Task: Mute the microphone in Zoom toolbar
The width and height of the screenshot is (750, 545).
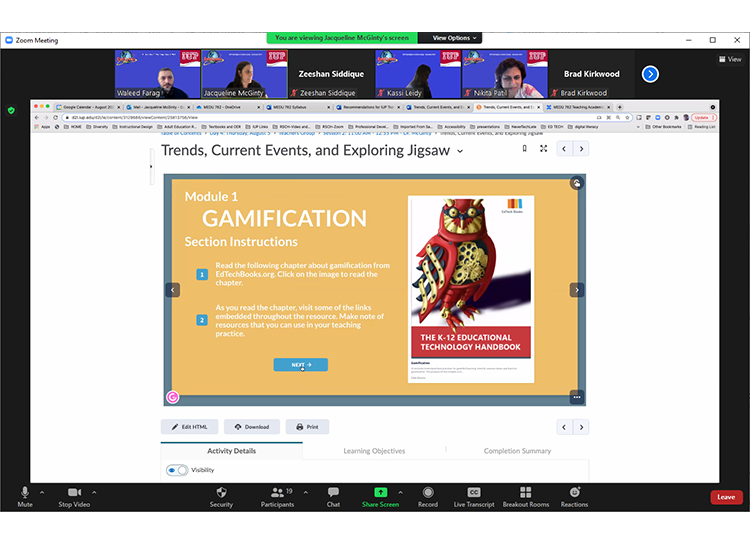Action: 25,497
